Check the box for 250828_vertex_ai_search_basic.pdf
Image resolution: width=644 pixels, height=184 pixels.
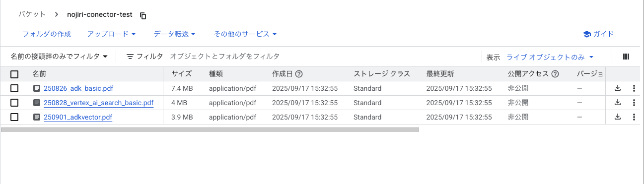tap(14, 103)
